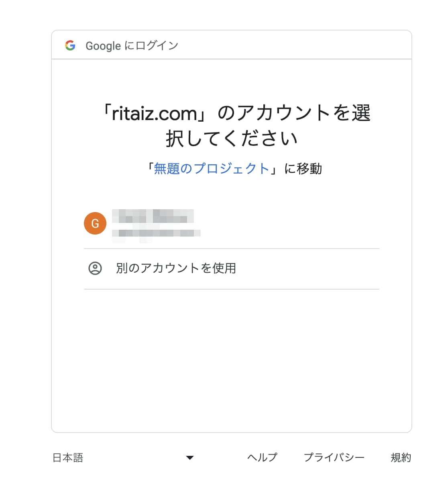Click the orange G account avatar
Image resolution: width=448 pixels, height=494 pixels.
click(95, 223)
